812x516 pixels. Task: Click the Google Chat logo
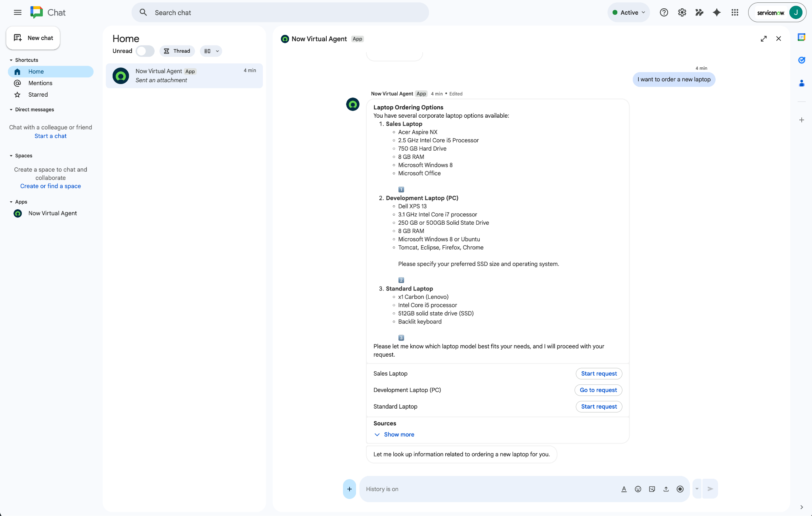pos(36,12)
